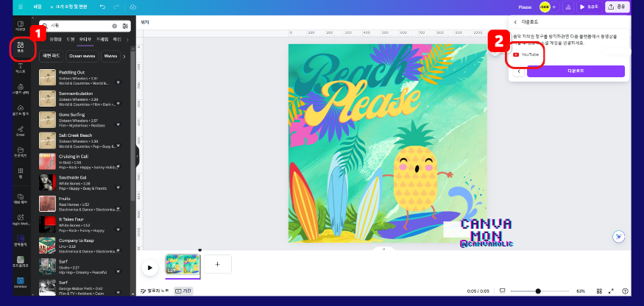The width and height of the screenshot is (644, 306).
Task: Select Surf track by George Walker Petit
Action: click(x=80, y=287)
